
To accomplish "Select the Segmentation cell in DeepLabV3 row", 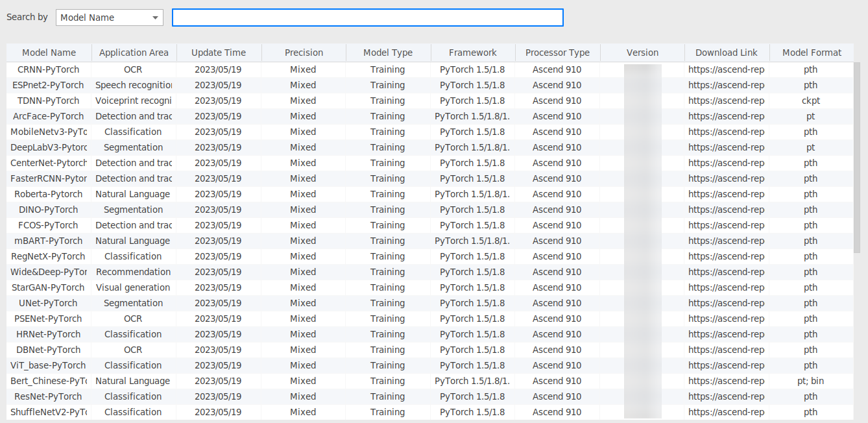I will point(134,147).
